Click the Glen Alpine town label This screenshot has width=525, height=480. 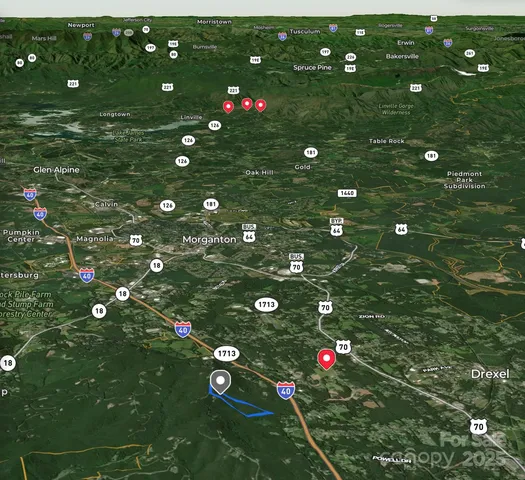[x=56, y=170]
